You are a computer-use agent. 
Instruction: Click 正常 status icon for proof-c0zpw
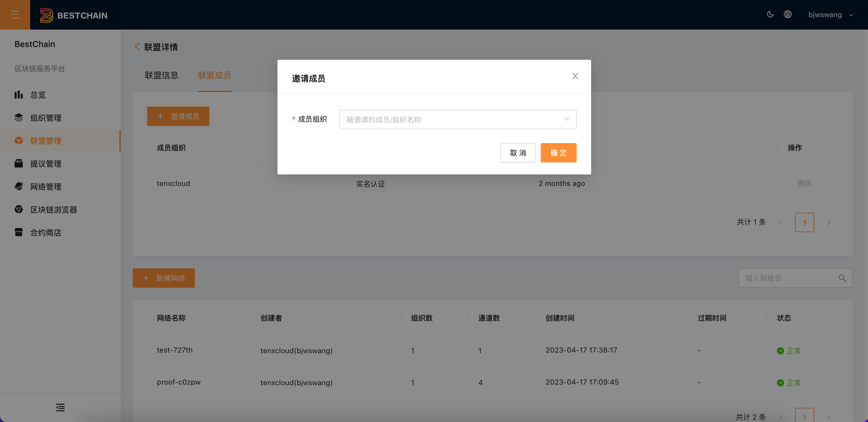(x=780, y=382)
